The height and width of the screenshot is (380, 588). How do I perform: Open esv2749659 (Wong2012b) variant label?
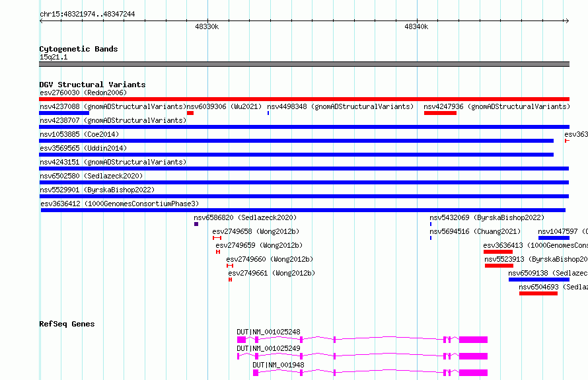pos(259,245)
